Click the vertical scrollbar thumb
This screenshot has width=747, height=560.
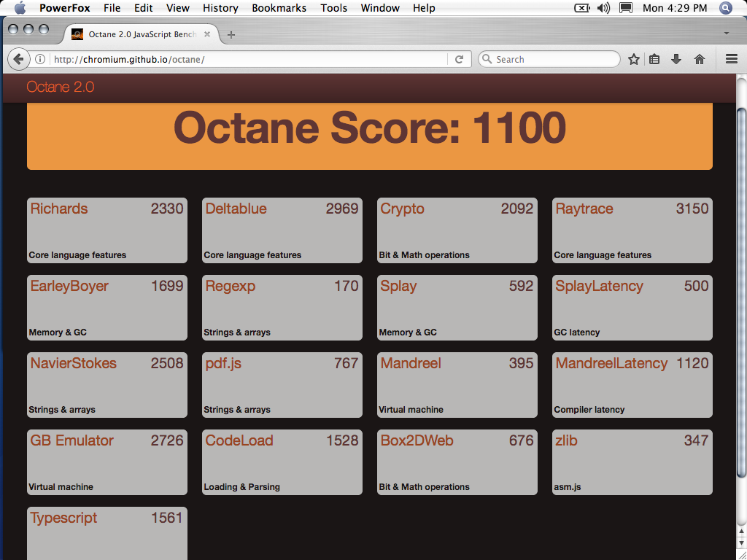pyautogui.click(x=741, y=292)
